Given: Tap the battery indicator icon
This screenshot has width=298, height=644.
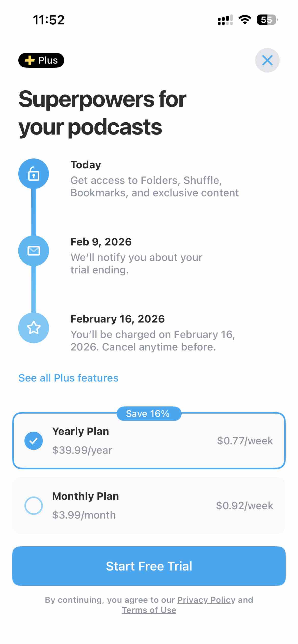Looking at the screenshot, I should click(267, 20).
